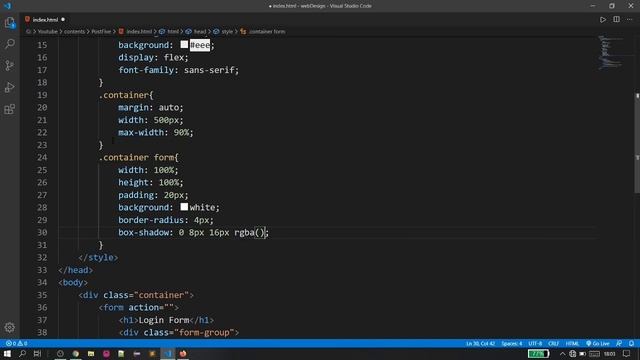Open the Run and Debug view
The height and width of the screenshot is (360, 640).
(x=9, y=87)
